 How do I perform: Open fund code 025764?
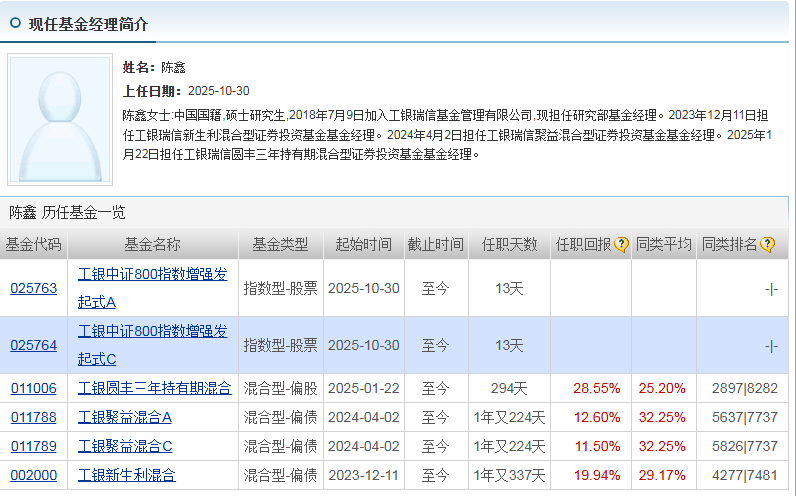(x=34, y=345)
